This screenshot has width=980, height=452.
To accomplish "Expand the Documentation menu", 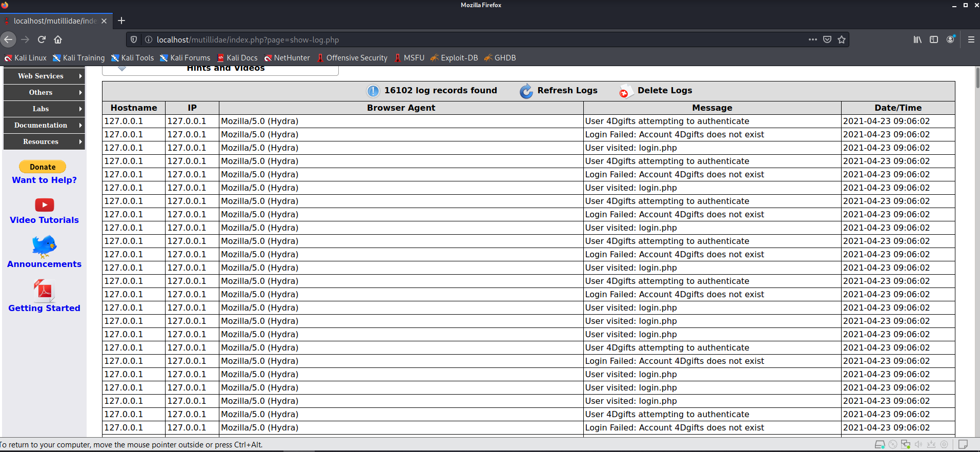I will click(x=44, y=125).
